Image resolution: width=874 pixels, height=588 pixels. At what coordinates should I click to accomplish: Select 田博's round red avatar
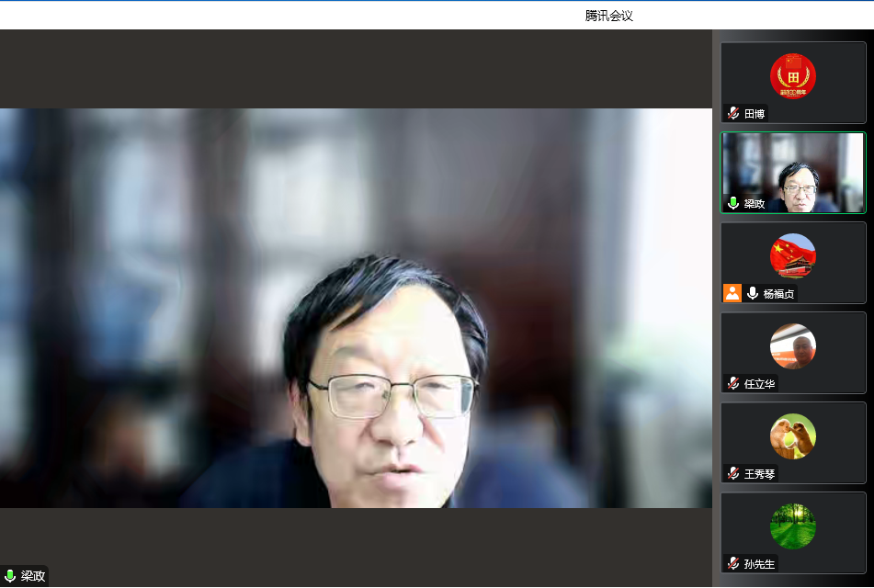pyautogui.click(x=792, y=76)
